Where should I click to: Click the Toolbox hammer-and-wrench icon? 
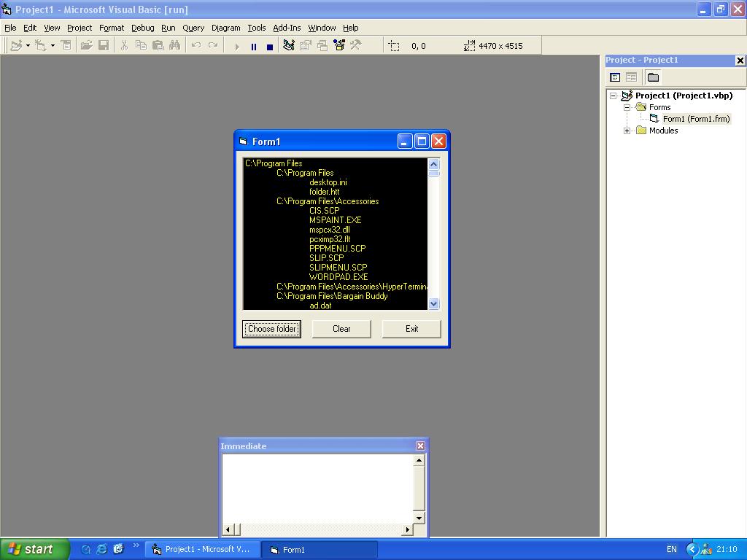[x=356, y=45]
